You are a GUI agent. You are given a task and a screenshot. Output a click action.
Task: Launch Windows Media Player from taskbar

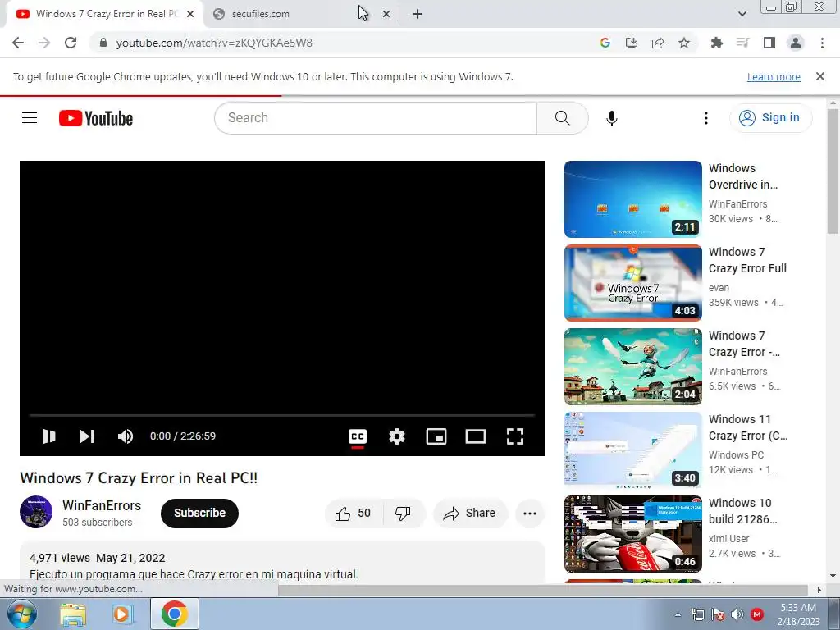pyautogui.click(x=122, y=614)
